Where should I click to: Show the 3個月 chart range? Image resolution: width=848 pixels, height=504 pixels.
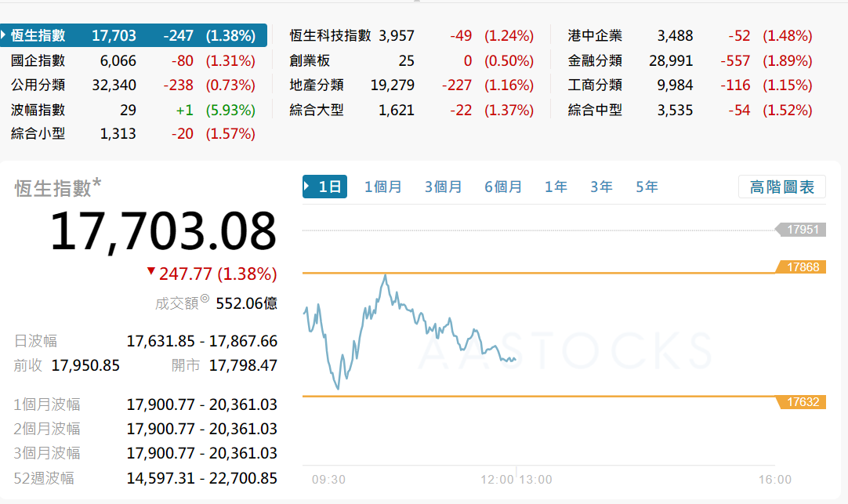444,187
